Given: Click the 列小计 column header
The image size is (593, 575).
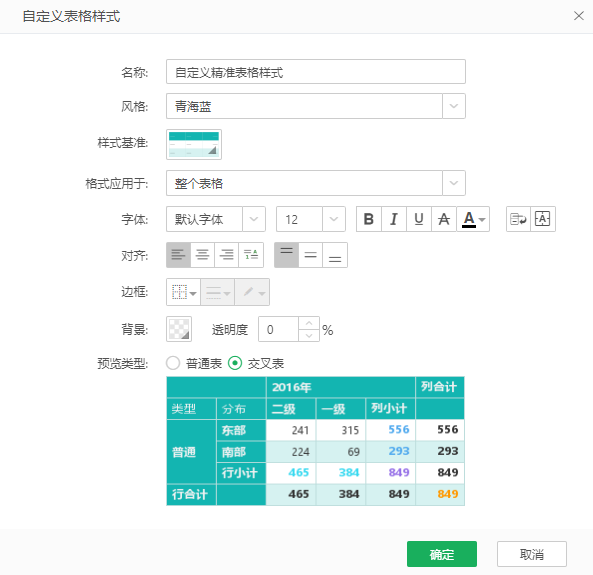Looking at the screenshot, I should pyautogui.click(x=391, y=409).
